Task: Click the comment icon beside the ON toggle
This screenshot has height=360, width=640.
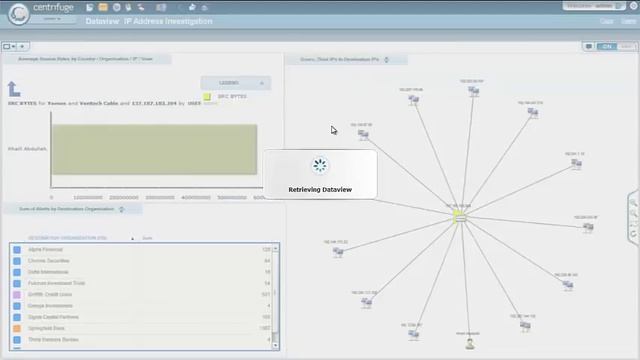Action: coord(589,47)
